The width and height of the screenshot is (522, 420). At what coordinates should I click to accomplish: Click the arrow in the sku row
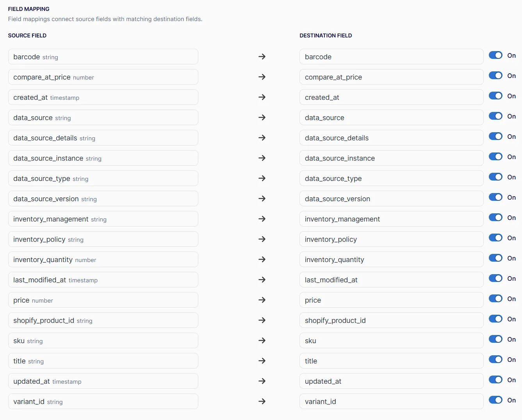[262, 340]
